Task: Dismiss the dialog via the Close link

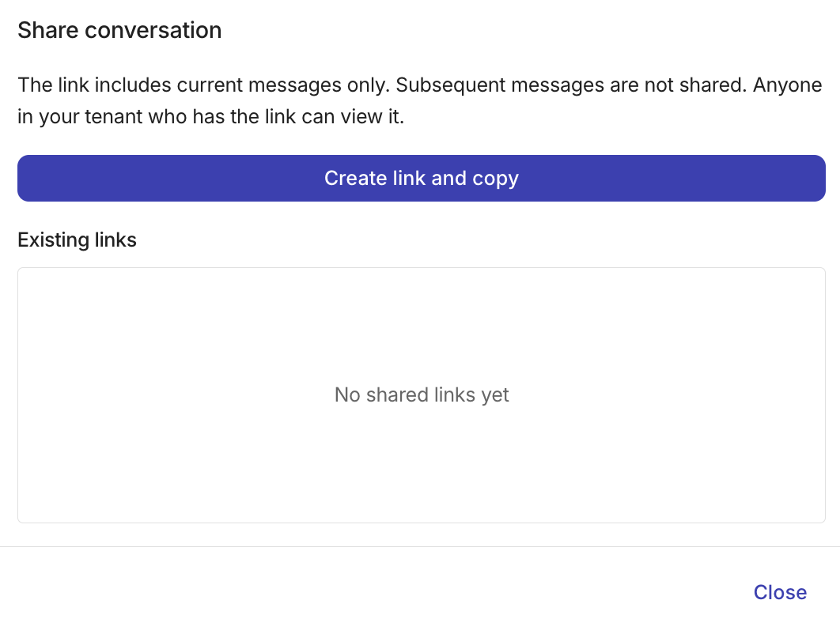Action: (780, 592)
